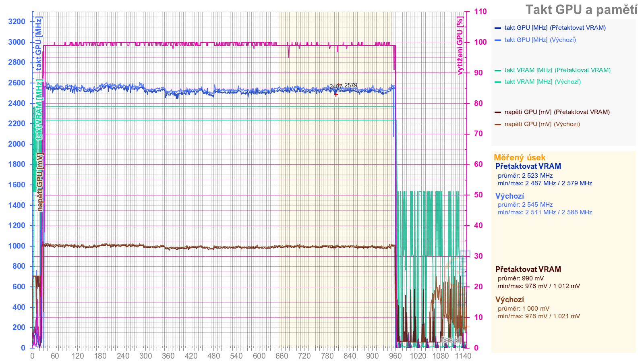The height and width of the screenshot is (361, 644).
Task: Click dark brown swatch for GPU voltage overclocked
Action: [x=498, y=112]
